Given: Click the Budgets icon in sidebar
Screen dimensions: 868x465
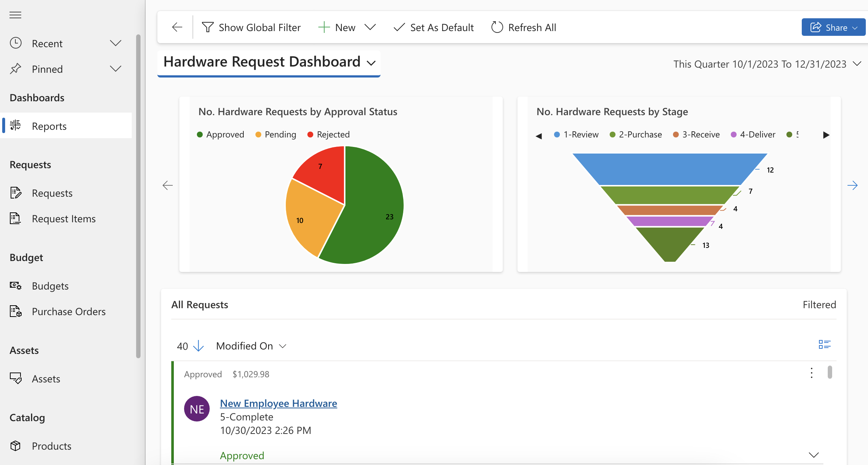Looking at the screenshot, I should point(15,285).
